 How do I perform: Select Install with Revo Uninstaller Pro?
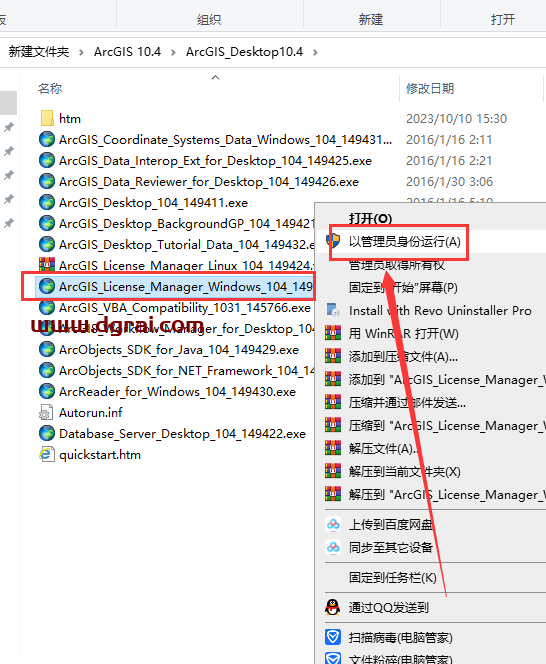[440, 310]
